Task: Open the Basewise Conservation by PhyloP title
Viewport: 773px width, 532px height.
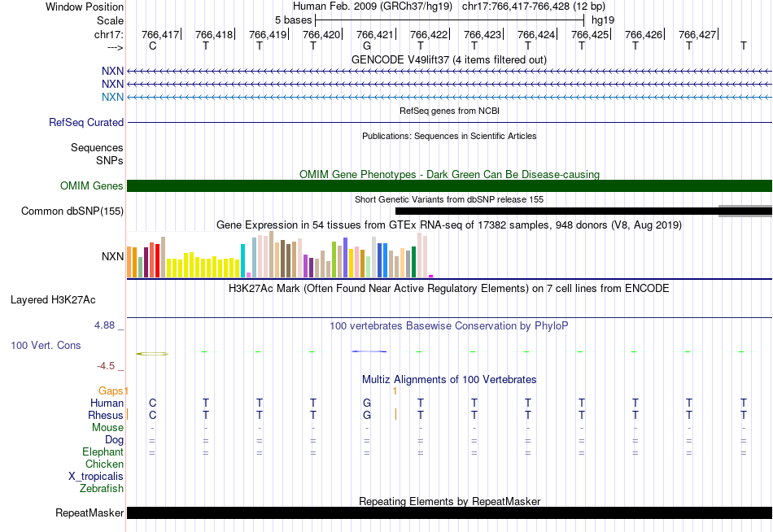Action: click(449, 326)
